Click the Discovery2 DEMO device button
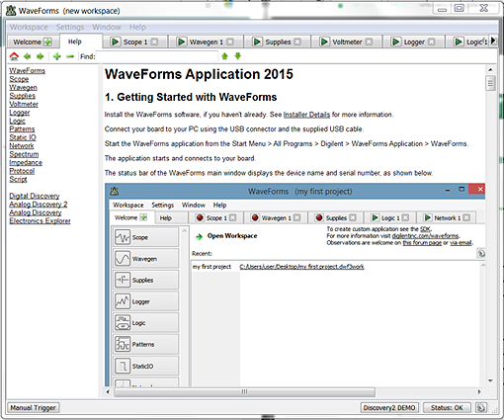Image resolution: width=504 pixels, height=420 pixels. point(389,408)
